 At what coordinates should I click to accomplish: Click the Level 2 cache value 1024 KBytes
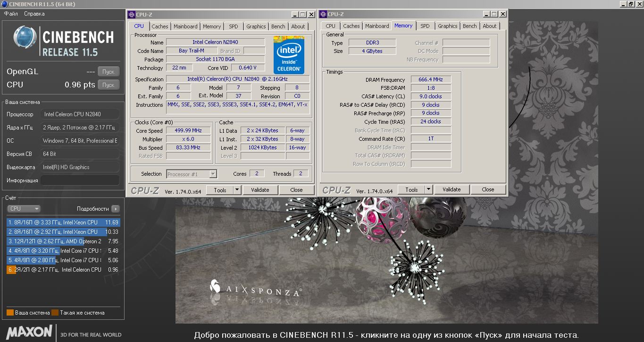click(262, 147)
